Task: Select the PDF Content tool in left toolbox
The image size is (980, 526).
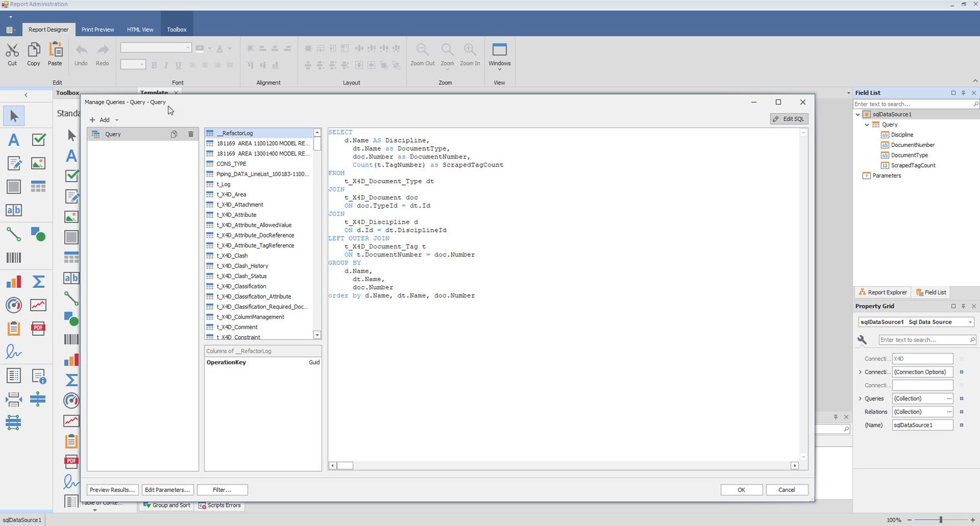Action: (x=38, y=328)
